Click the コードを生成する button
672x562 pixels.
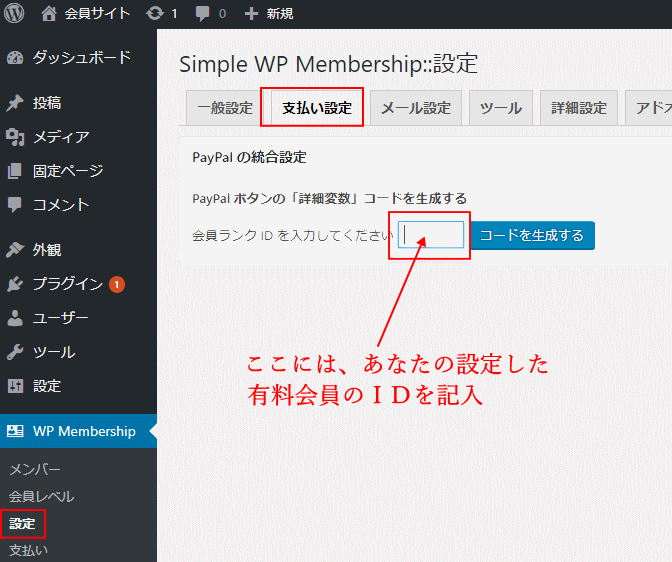pos(532,235)
